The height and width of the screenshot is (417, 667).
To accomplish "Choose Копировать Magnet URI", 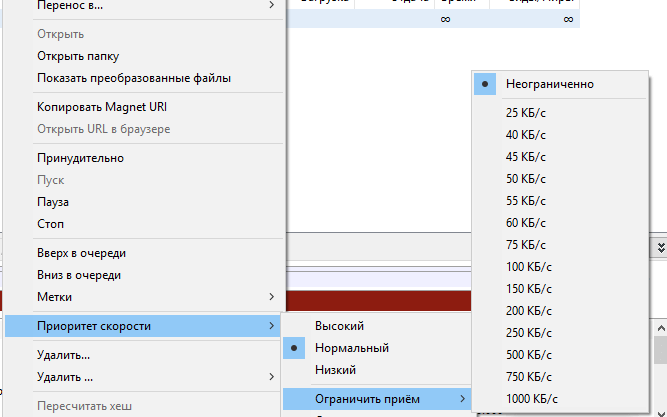I will [x=100, y=107].
